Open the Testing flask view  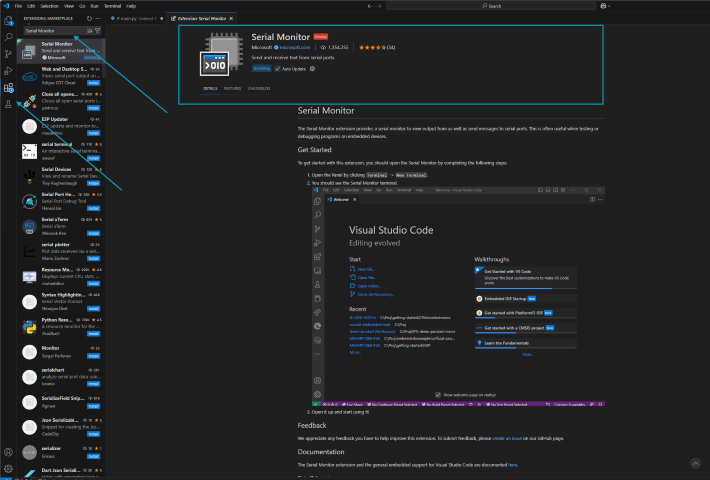click(x=8, y=104)
